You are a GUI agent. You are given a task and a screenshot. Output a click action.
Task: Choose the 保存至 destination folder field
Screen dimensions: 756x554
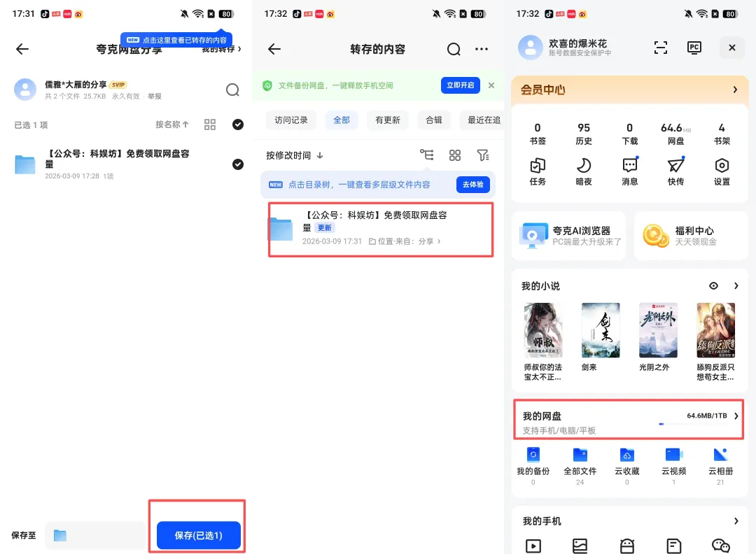[x=95, y=535]
